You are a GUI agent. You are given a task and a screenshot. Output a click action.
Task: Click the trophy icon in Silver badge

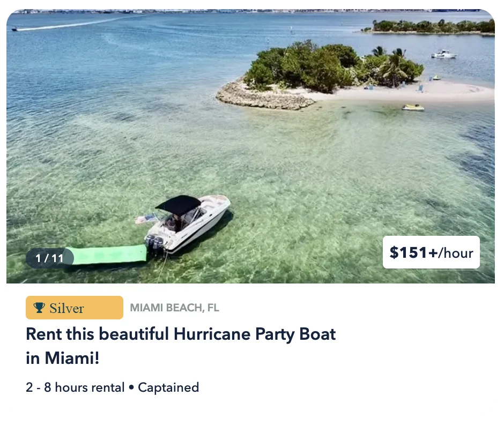[39, 308]
